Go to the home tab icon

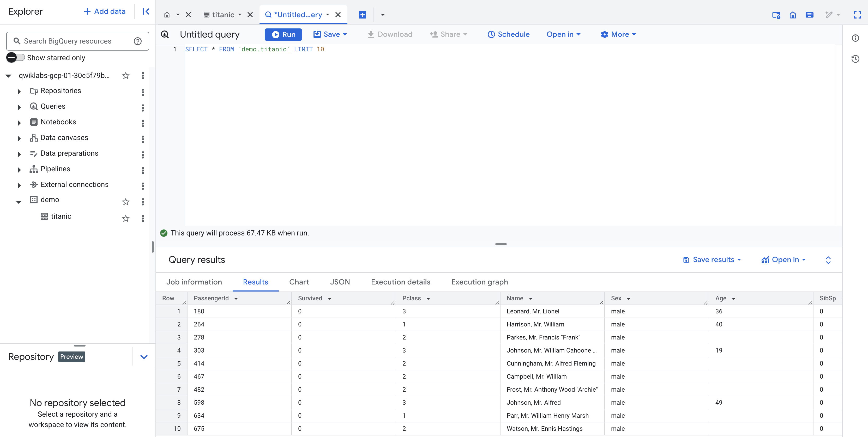[x=167, y=15]
